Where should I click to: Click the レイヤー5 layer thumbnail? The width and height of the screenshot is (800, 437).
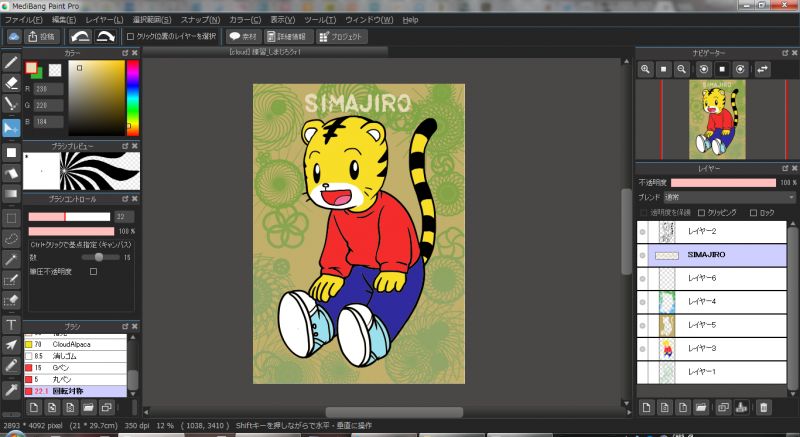[667, 325]
